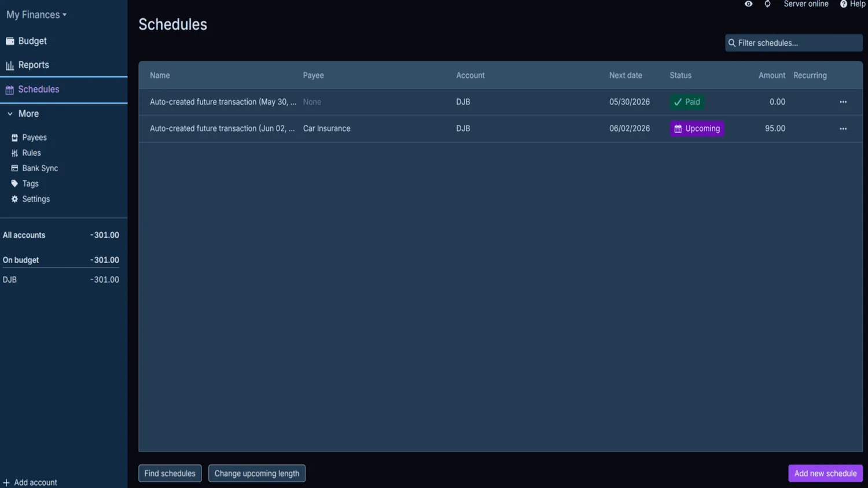
Task: Click DJB account in Car Insurance row
Action: tap(463, 128)
